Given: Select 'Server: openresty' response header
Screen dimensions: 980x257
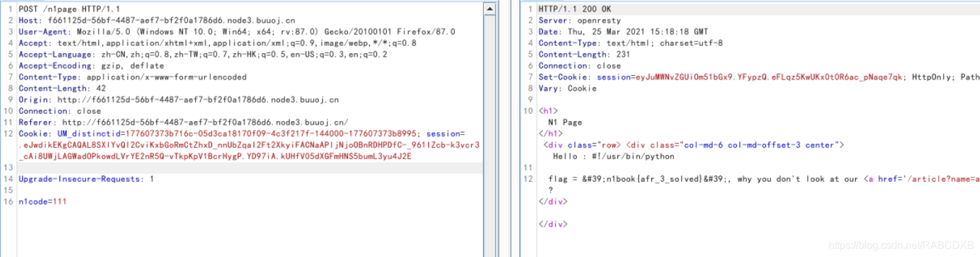Looking at the screenshot, I should pyautogui.click(x=580, y=20).
